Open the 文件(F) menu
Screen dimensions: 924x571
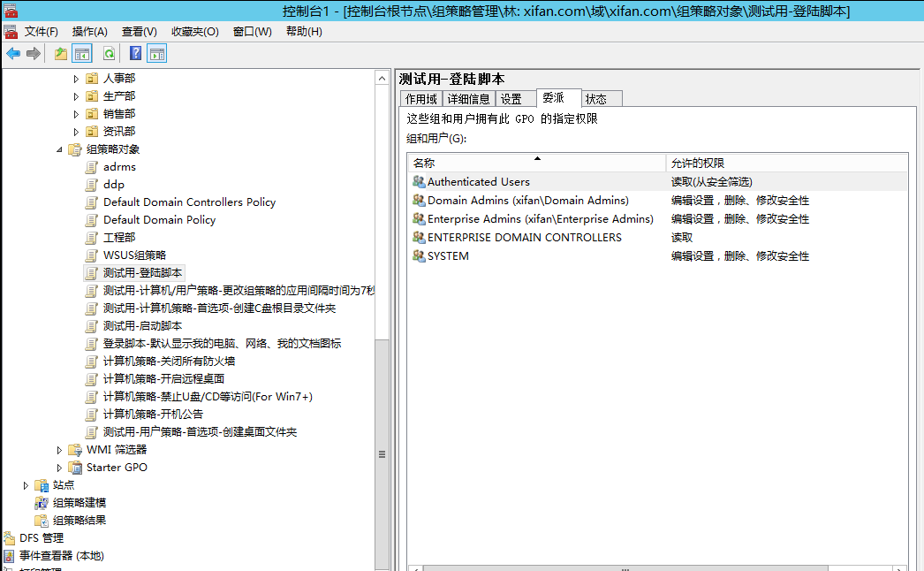pyautogui.click(x=42, y=32)
